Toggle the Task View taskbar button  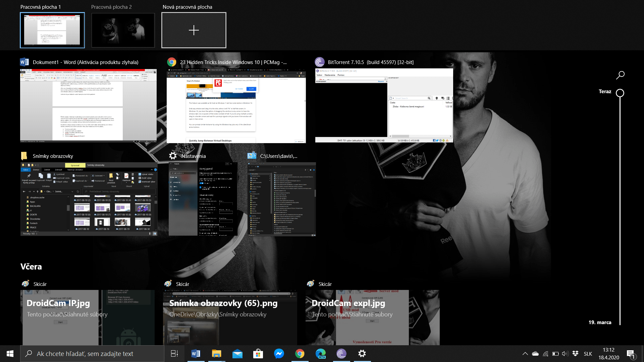pos(174,354)
